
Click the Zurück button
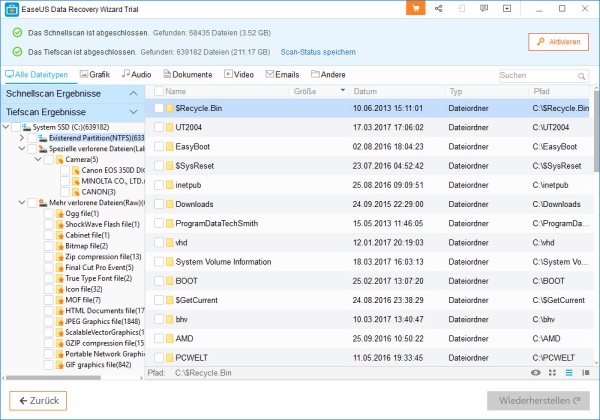pos(38,400)
